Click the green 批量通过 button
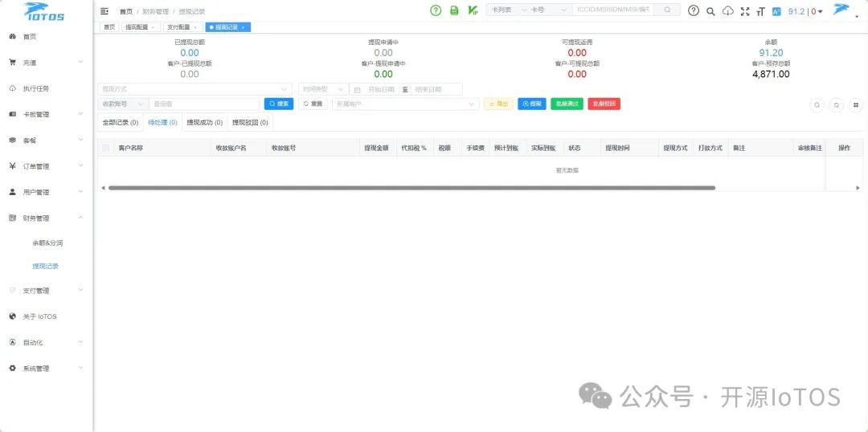The width and height of the screenshot is (868, 432). point(567,104)
